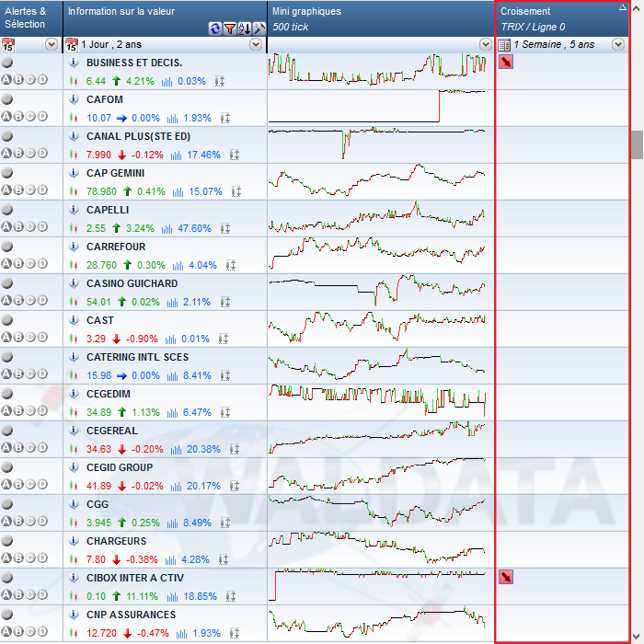
Task: Click candlestick icon in CAPELLI row
Action: (74, 228)
